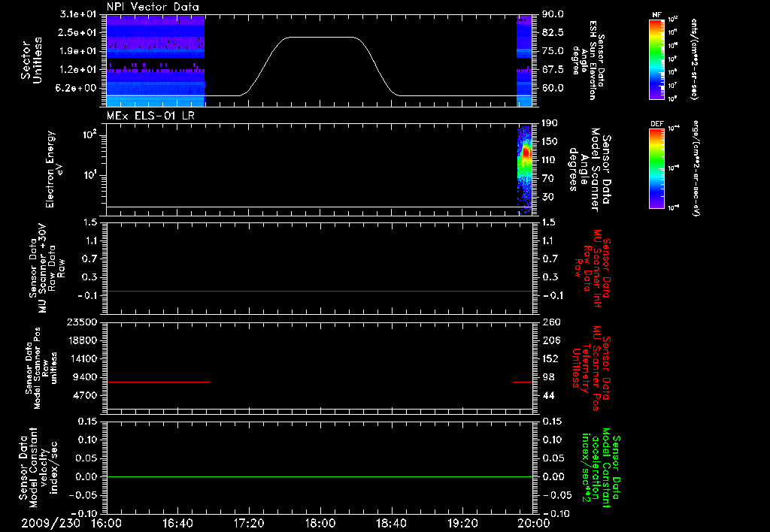Image resolution: width=770 pixels, height=532 pixels.
Task: Click the 17:20 time axis label
Action: (x=249, y=523)
